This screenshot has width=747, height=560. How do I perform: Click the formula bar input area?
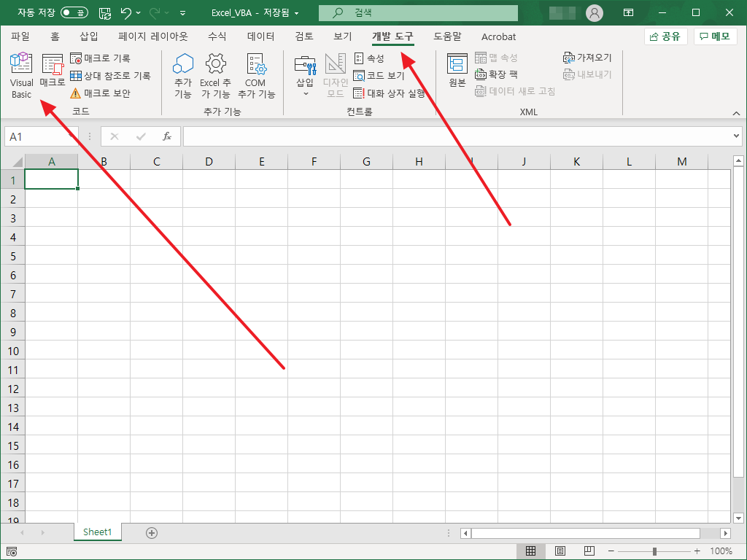[457, 136]
